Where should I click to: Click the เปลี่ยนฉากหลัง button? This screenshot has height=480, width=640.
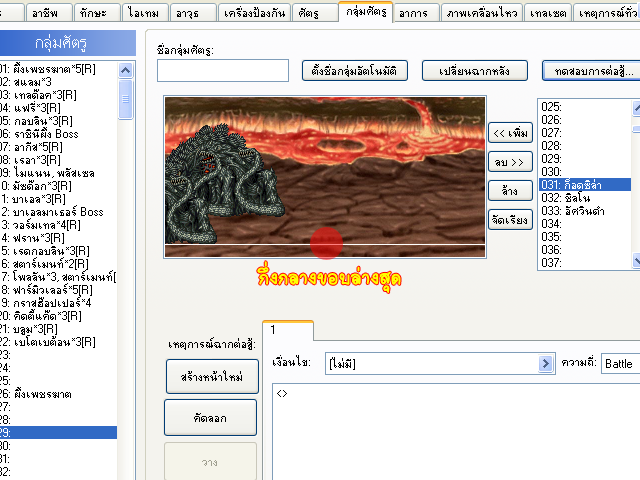(475, 71)
